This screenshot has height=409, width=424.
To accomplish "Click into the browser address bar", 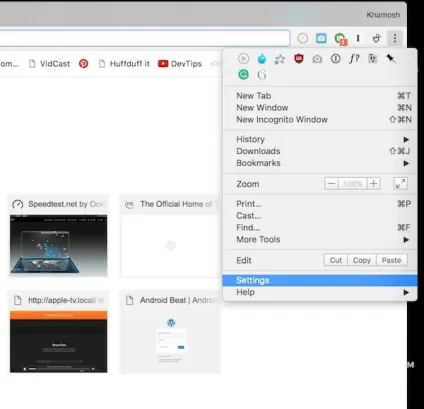I will (145, 38).
